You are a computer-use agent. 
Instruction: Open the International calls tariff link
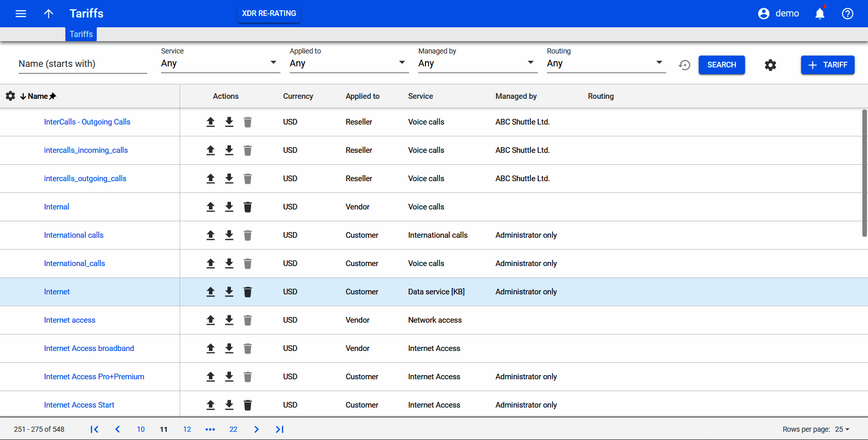[x=74, y=235]
